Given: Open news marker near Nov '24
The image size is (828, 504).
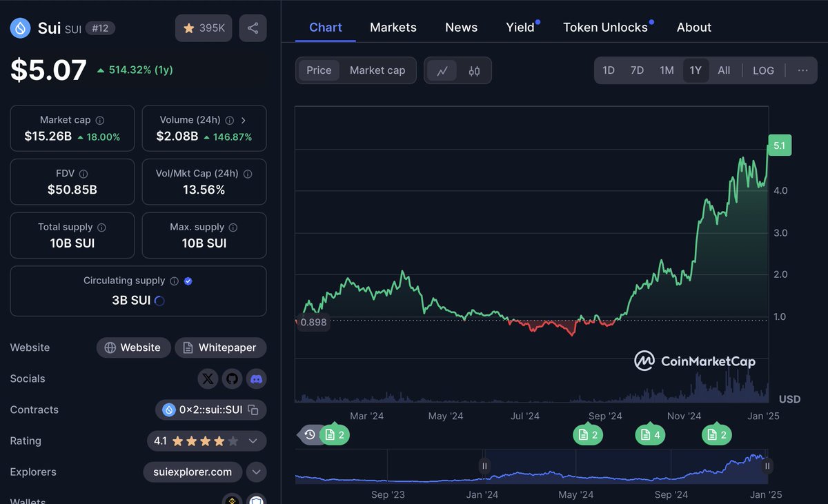Looking at the screenshot, I should point(718,434).
